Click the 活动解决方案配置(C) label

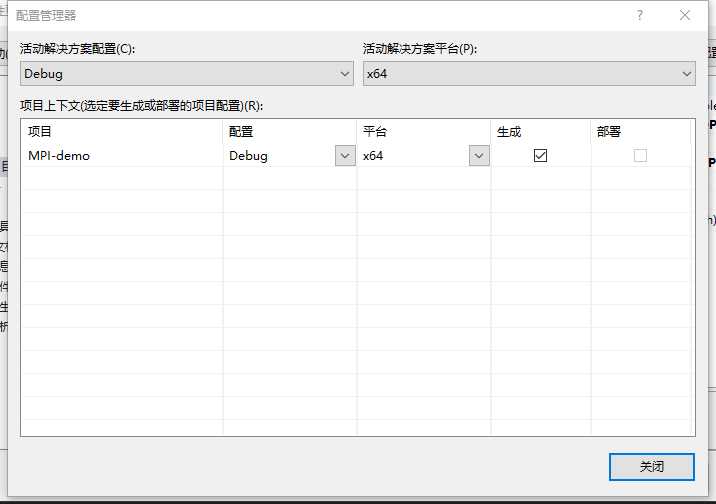click(77, 49)
